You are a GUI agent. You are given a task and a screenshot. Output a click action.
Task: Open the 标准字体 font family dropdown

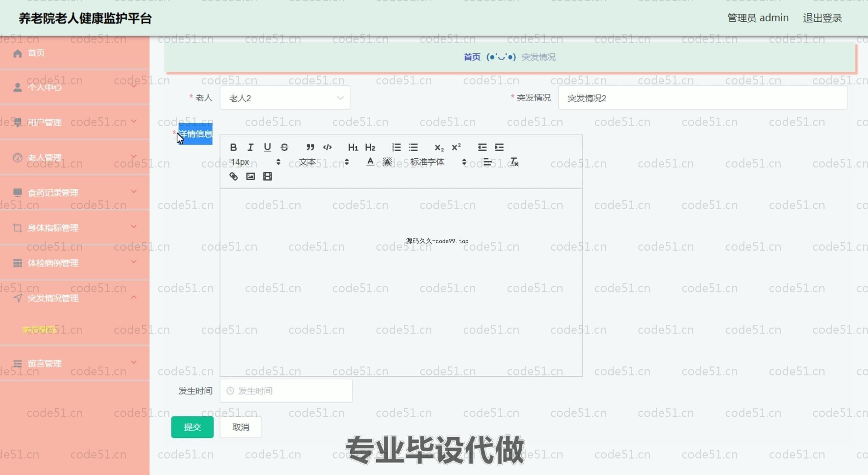coord(438,162)
